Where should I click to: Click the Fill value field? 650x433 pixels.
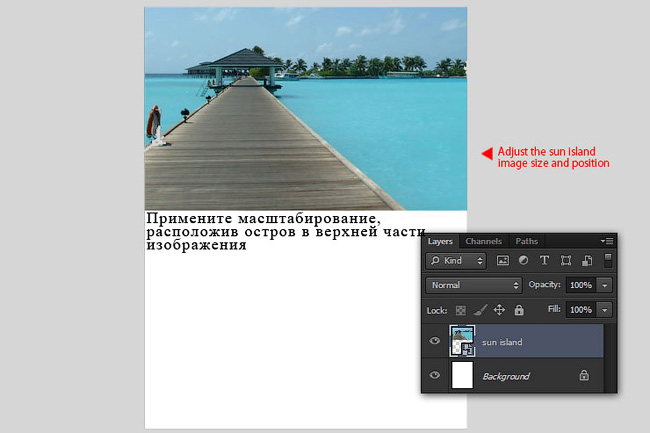[x=581, y=310]
